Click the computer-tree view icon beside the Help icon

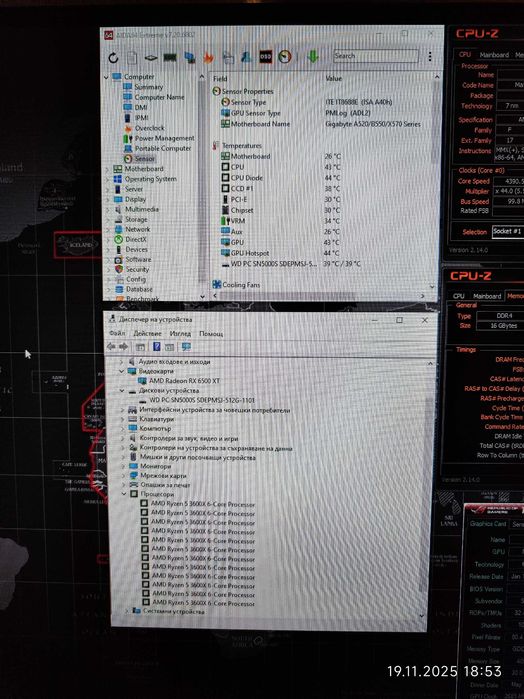[169, 347]
